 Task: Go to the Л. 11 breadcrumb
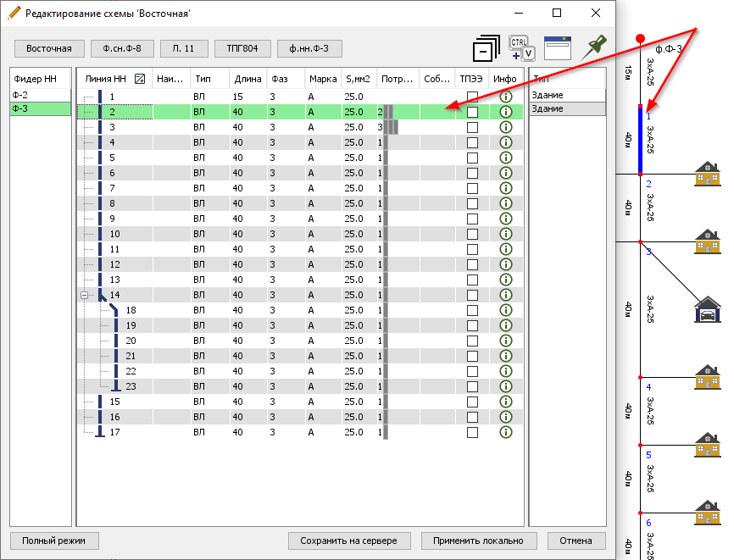click(183, 48)
